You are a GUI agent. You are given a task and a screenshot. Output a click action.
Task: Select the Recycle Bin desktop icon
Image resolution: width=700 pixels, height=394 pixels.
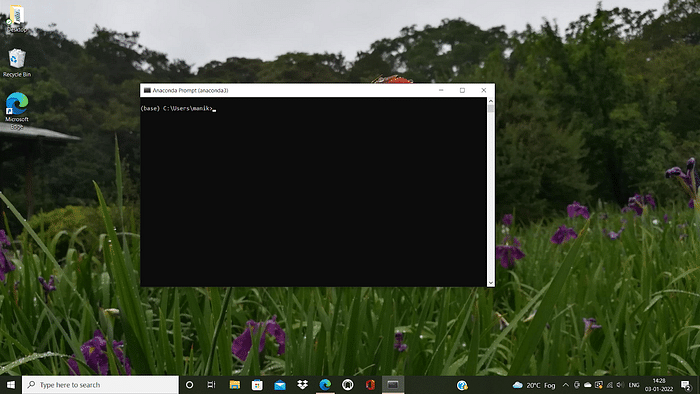point(17,63)
